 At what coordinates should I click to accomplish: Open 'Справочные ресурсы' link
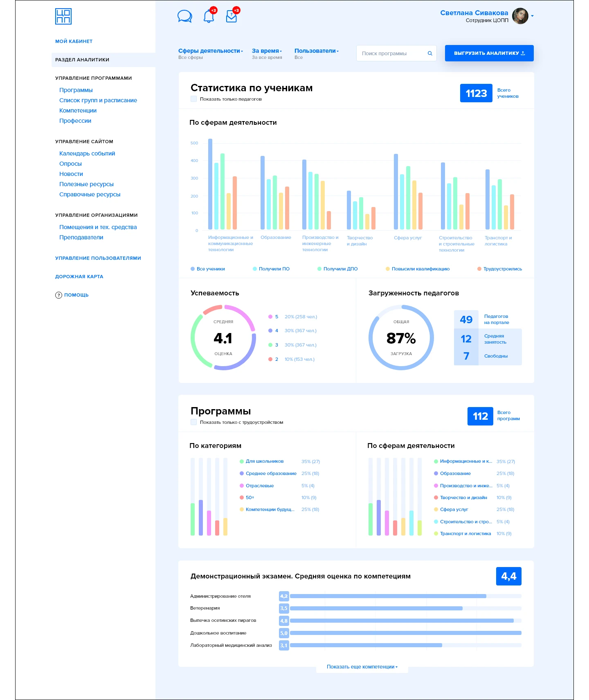point(90,194)
